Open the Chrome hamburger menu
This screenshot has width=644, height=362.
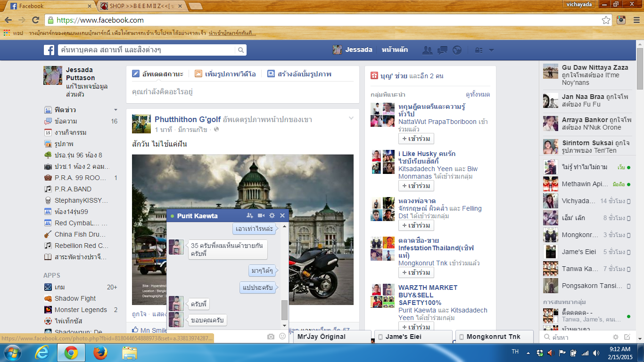pos(636,20)
